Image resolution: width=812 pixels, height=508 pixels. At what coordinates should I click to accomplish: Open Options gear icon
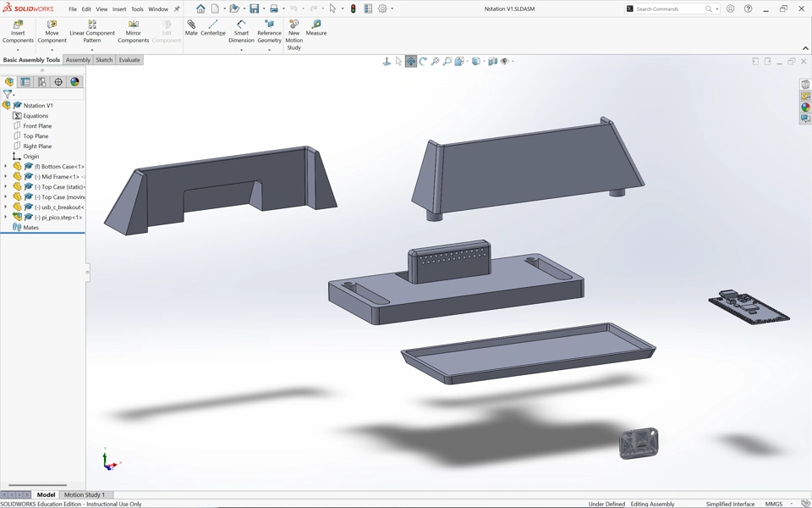click(382, 8)
